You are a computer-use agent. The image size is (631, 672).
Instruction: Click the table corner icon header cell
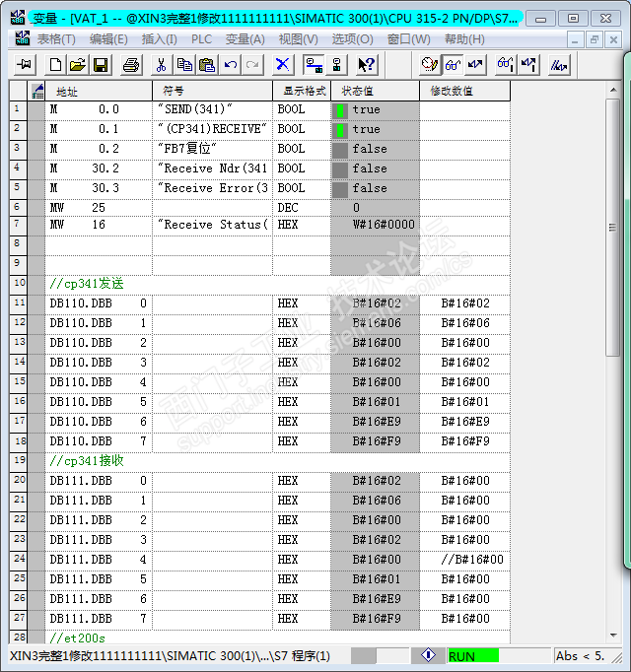pyautogui.click(x=36, y=92)
